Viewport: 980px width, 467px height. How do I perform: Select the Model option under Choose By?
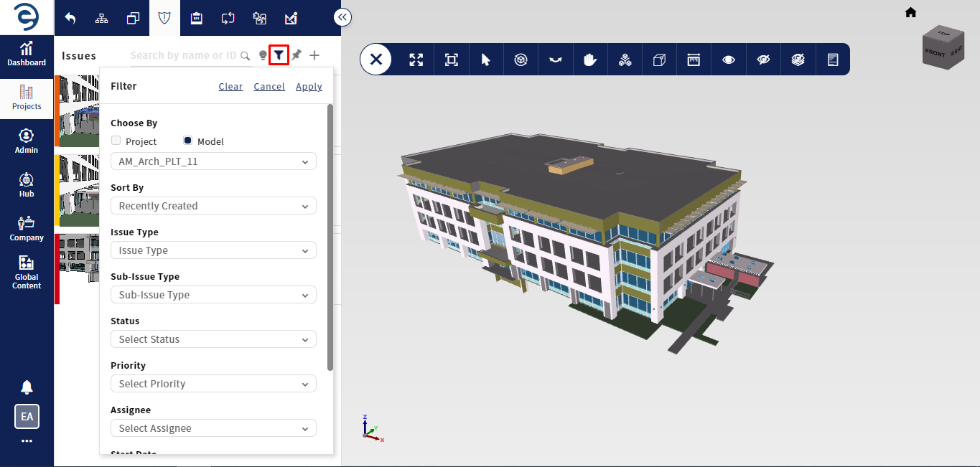pyautogui.click(x=188, y=141)
